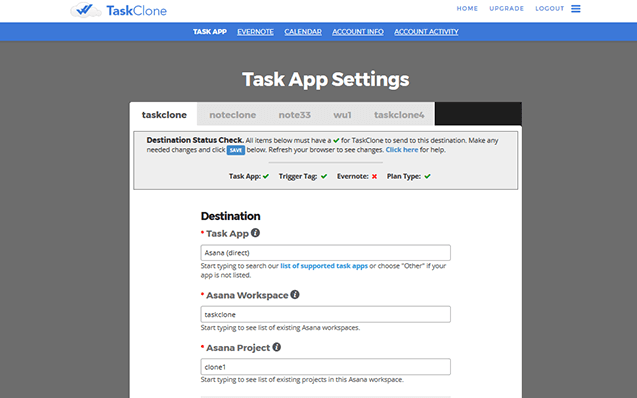
Task: Click the 'Start typing to see list of existing projects' hint
Action: [x=302, y=380]
